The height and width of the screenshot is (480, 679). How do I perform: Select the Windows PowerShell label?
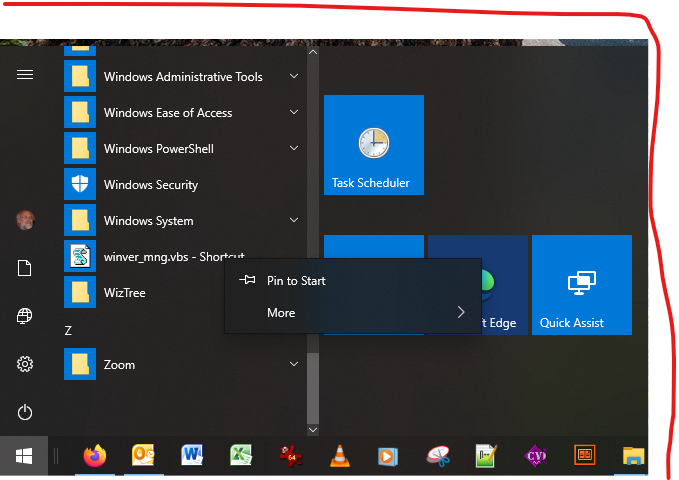158,149
